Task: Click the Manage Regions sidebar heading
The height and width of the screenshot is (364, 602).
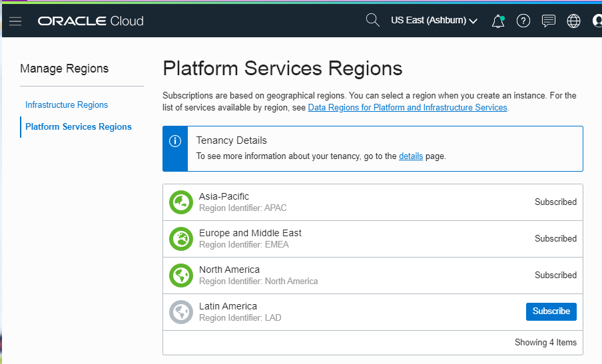Action: [64, 69]
